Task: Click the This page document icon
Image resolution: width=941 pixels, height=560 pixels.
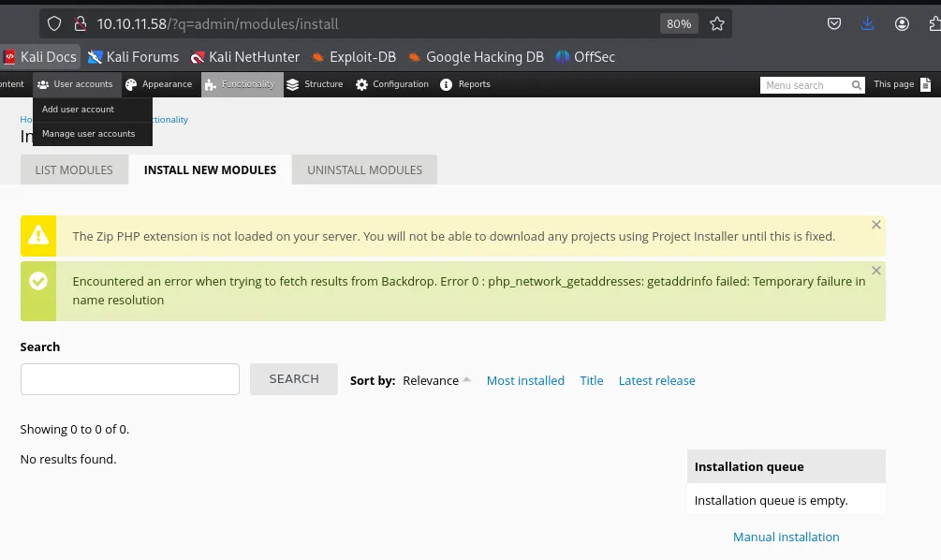Action: [x=925, y=84]
